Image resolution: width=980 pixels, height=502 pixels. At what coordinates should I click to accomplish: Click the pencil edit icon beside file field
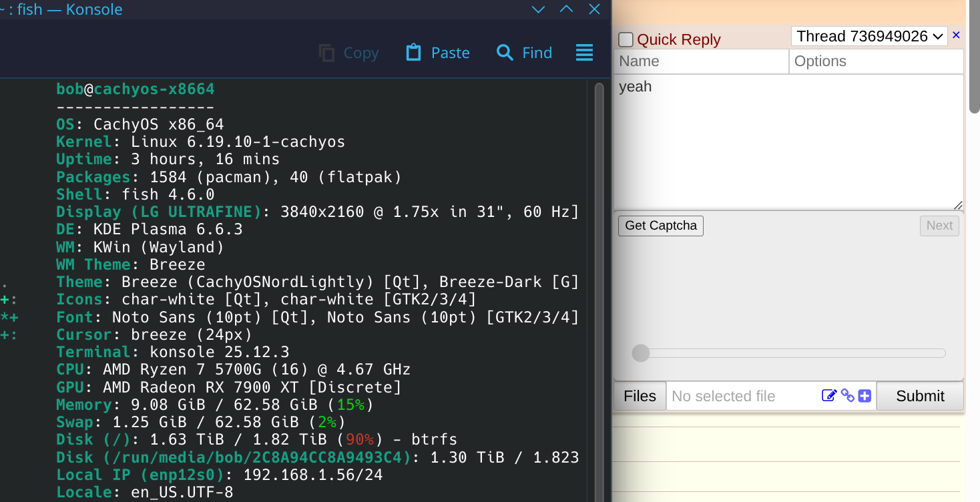point(829,396)
